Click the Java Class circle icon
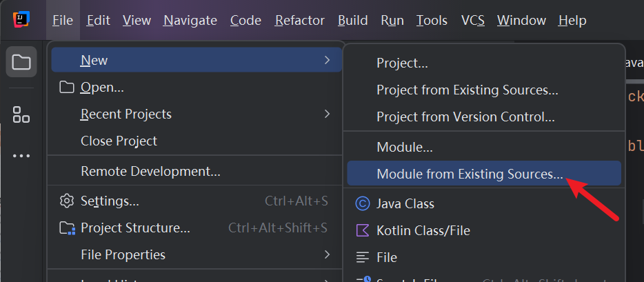Image resolution: width=644 pixels, height=282 pixels. (362, 203)
